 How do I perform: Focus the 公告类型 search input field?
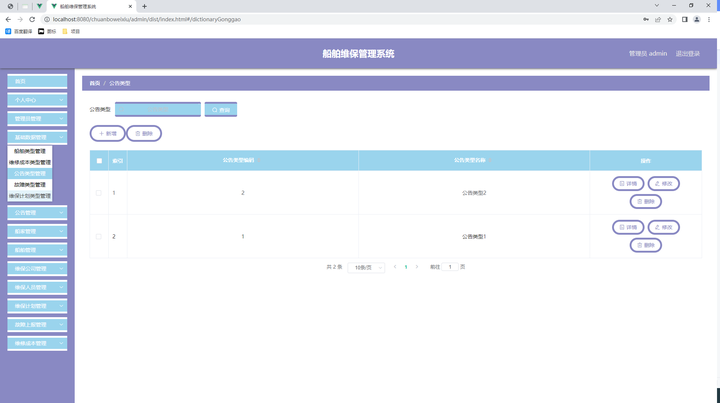[x=158, y=109]
